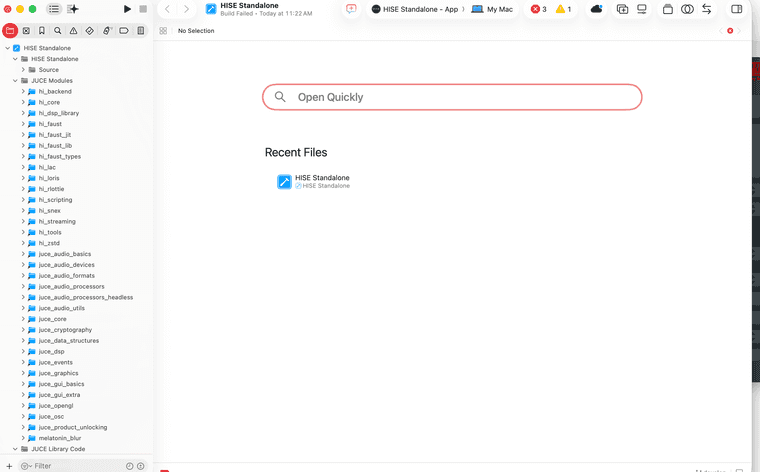Viewport: 760px width, 472px height.
Task: Collapse the JUCE Modules group
Action: pos(15,80)
